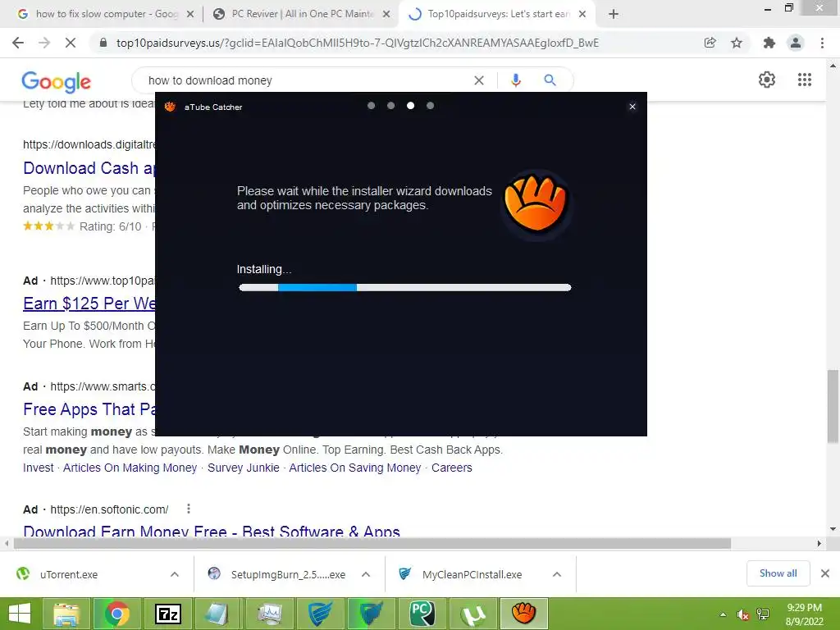Open the Chrome extensions puzzle icon
This screenshot has width=840, height=630.
click(769, 43)
